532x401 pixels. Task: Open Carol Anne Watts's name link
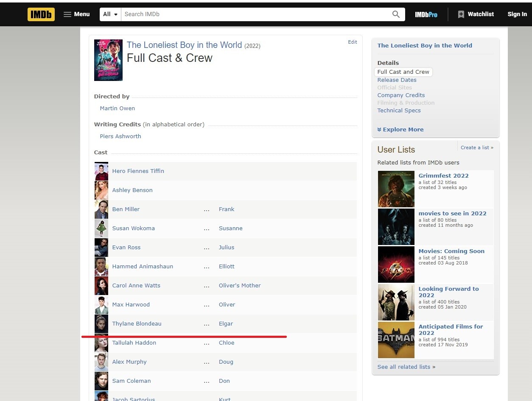click(136, 285)
